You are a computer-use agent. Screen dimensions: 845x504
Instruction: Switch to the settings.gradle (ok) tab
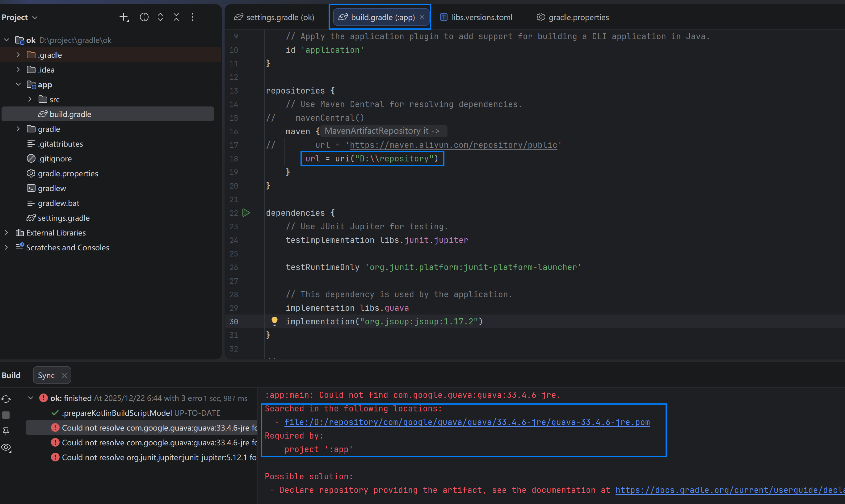[x=280, y=17]
